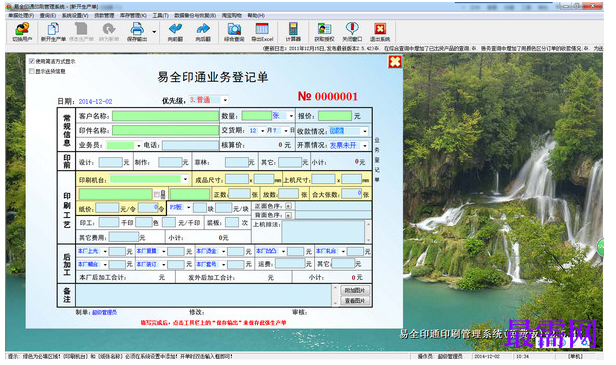Screen dimensions: 616x365
Task: Click the 查看图片 button
Action: click(355, 301)
